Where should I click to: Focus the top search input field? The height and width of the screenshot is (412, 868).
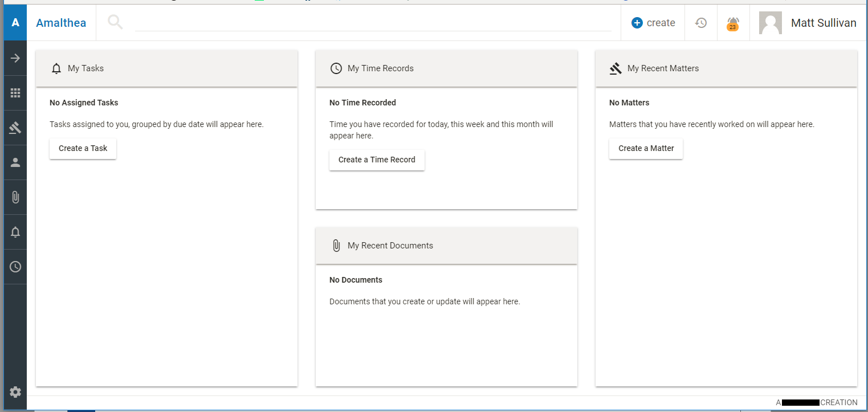click(373, 23)
